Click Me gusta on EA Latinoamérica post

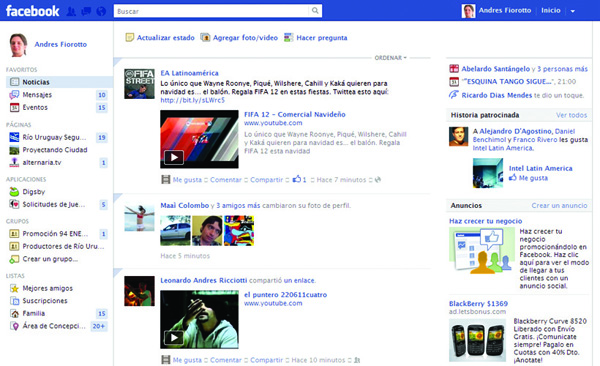187,180
